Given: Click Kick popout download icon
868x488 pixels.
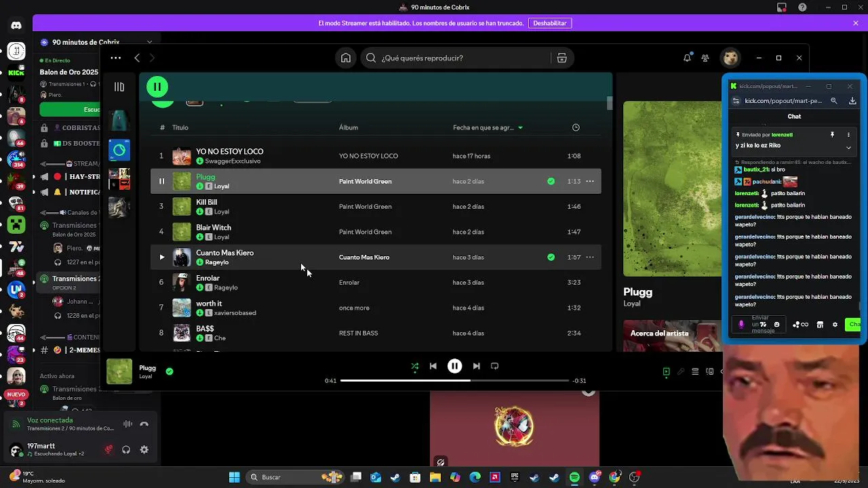Looking at the screenshot, I should click(852, 101).
